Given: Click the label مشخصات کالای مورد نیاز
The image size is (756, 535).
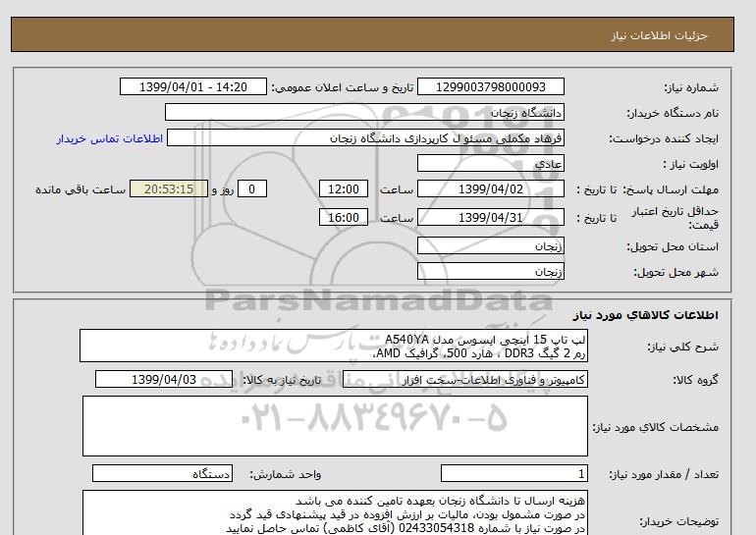Looking at the screenshot, I should pos(655,427).
